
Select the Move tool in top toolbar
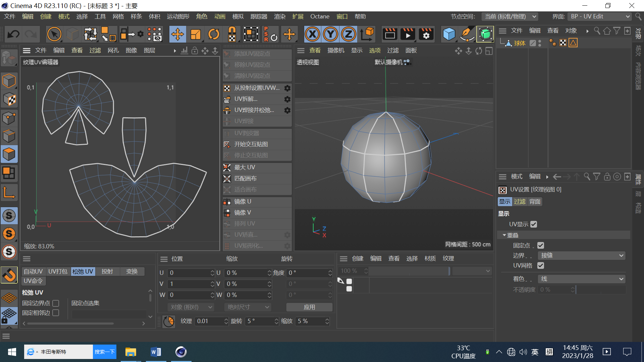click(x=177, y=34)
